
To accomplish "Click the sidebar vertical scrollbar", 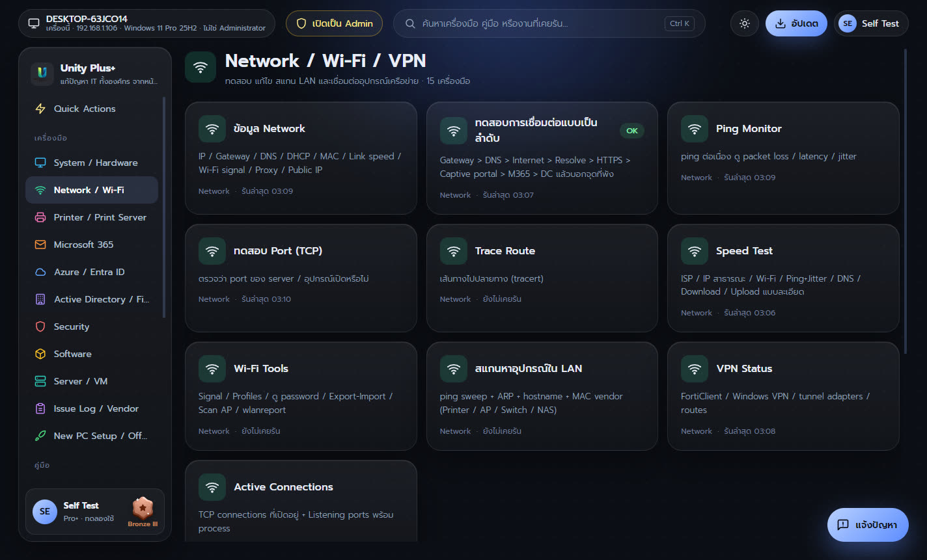I will pyautogui.click(x=165, y=207).
